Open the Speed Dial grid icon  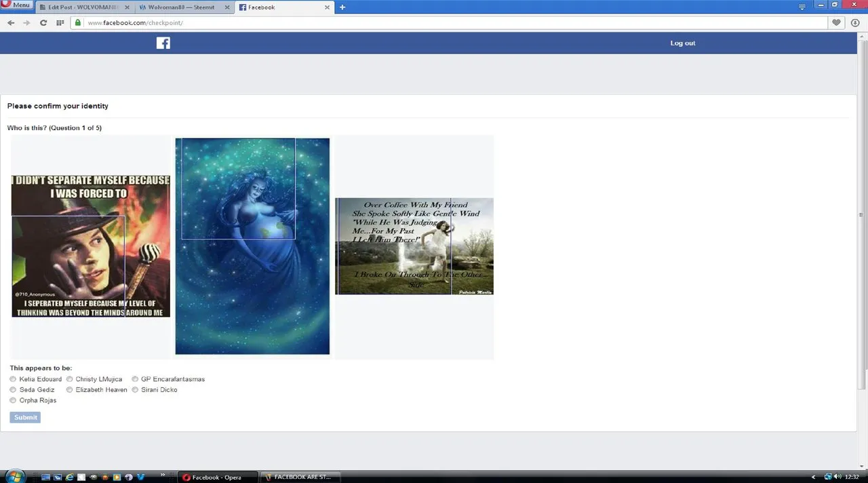click(60, 22)
